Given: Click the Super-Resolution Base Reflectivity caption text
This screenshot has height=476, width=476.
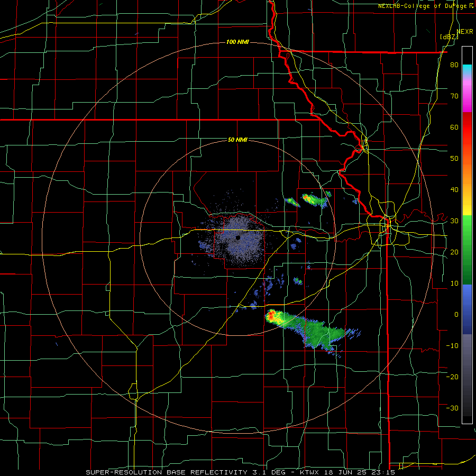Looking at the screenshot, I should [x=167, y=472].
